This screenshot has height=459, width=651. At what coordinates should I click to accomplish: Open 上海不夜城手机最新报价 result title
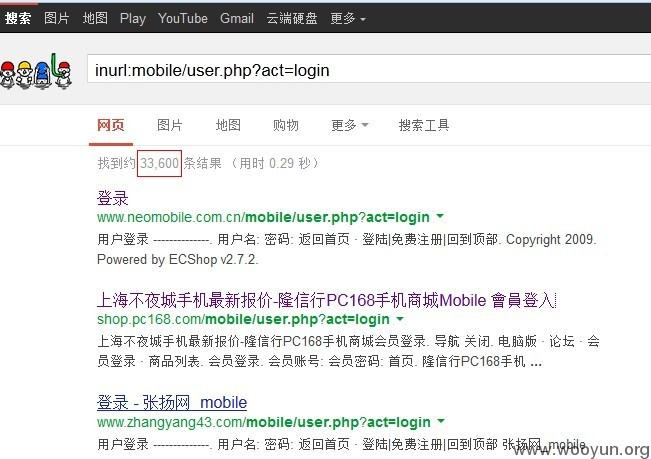326,300
